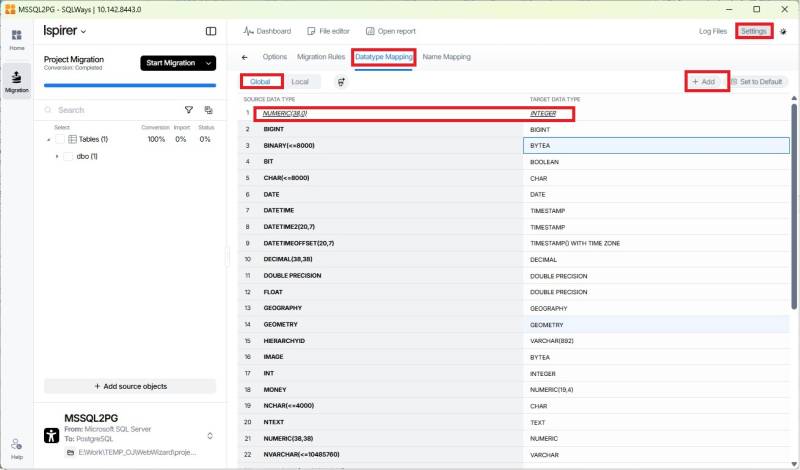Click the vertical scrollbar of mapping table
This screenshot has width=800, height=470.
(x=794, y=206)
